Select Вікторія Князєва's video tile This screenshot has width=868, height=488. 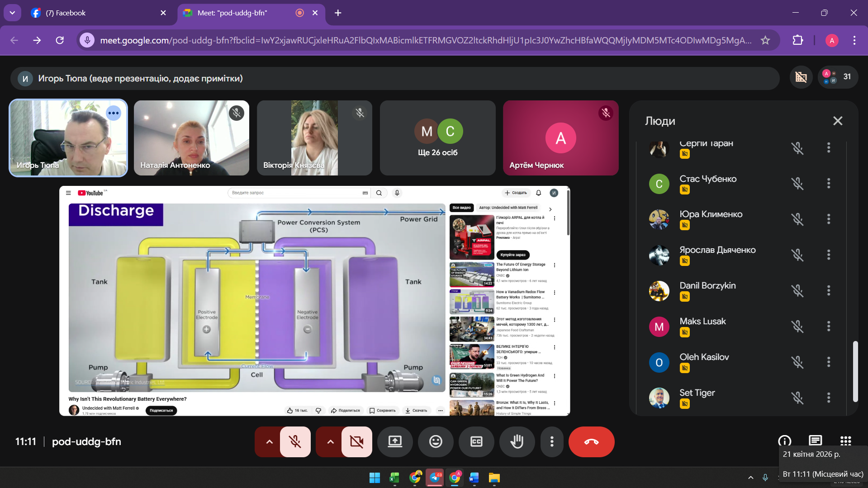tap(314, 138)
